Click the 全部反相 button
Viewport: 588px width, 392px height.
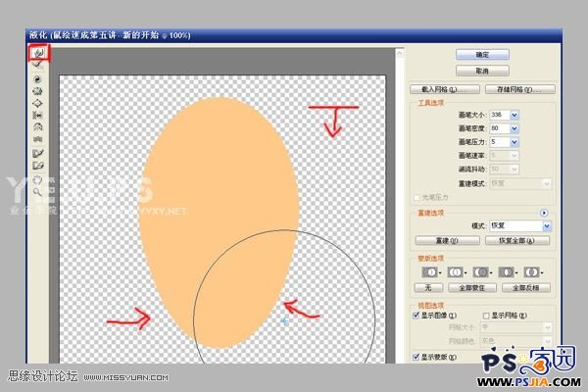(x=525, y=288)
